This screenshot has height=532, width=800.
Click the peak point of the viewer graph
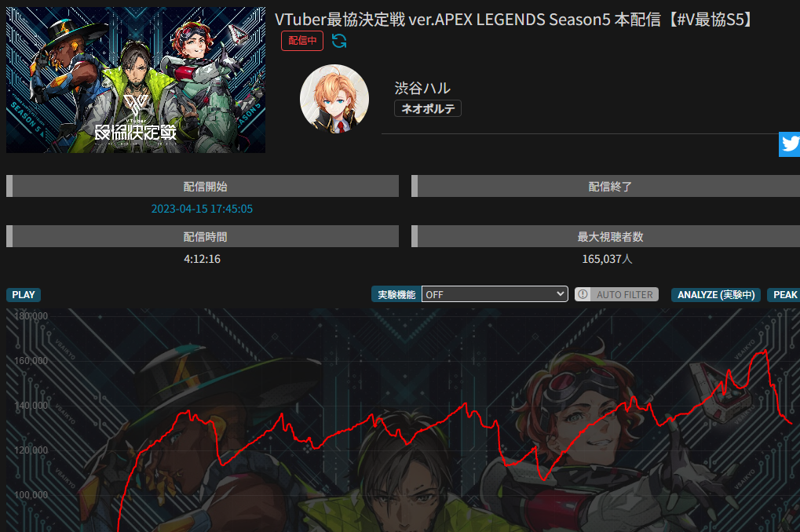click(x=765, y=351)
